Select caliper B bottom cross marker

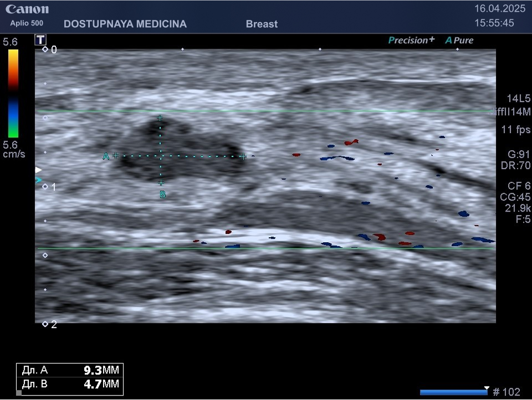point(161,183)
